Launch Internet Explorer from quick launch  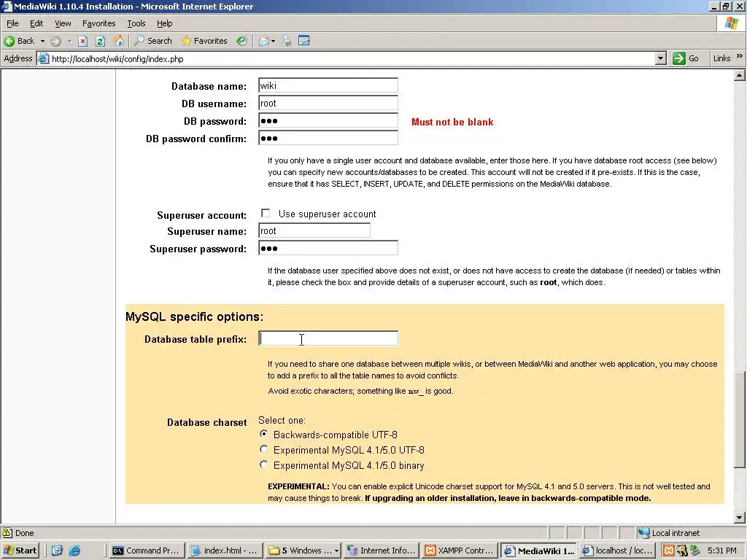(74, 551)
